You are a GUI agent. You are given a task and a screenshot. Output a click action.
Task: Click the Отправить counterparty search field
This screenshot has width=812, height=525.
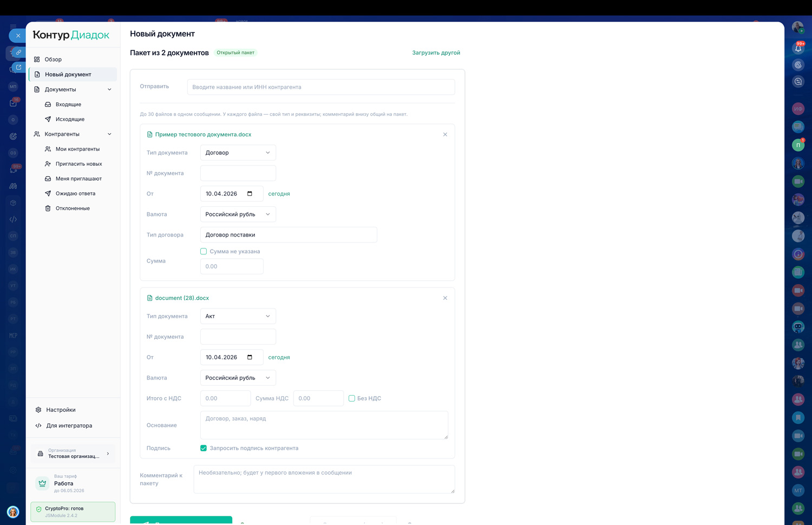coord(320,87)
